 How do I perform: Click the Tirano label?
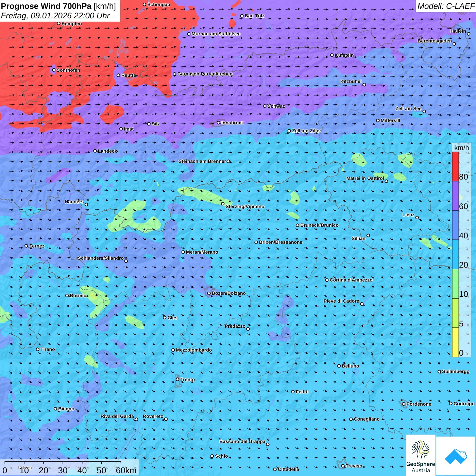[x=48, y=349]
